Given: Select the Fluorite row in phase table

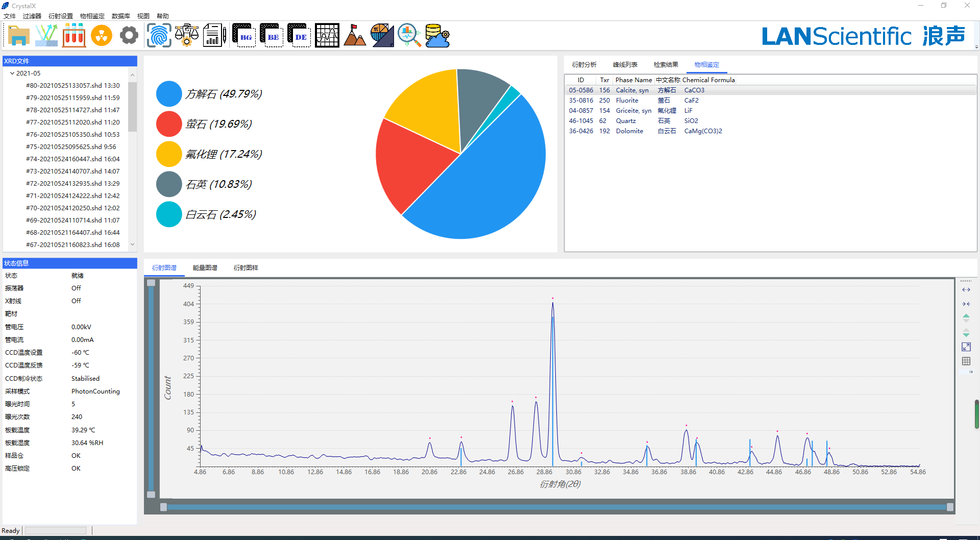Looking at the screenshot, I should coord(627,101).
